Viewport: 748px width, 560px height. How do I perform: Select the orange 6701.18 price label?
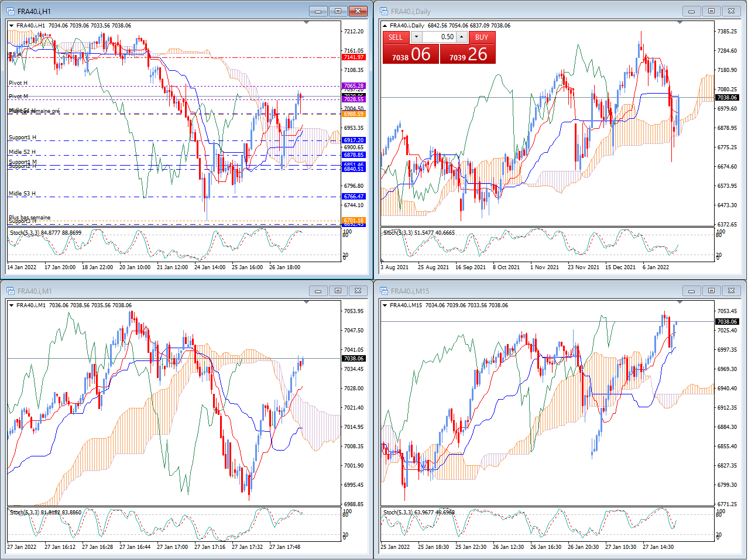click(354, 221)
